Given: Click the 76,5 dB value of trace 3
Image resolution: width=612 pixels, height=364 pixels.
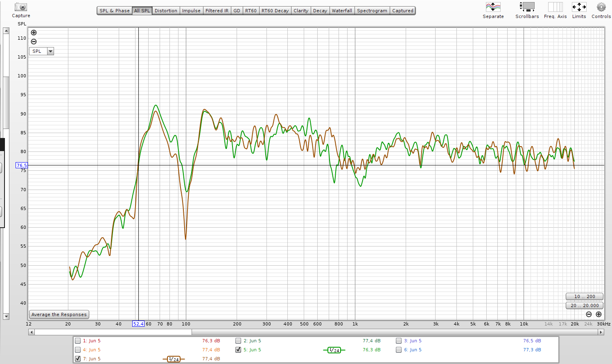Looking at the screenshot, I should pos(532,341).
